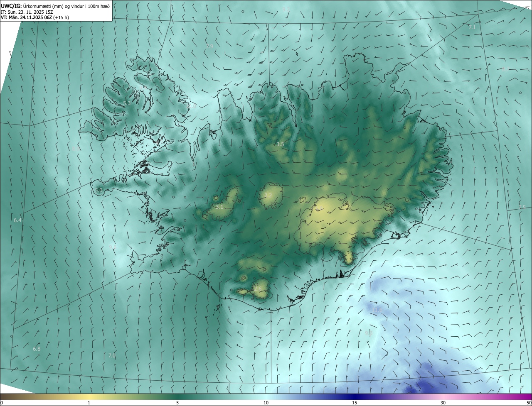
Task: Click the 15 tick label on the color scale
Action: (355, 403)
